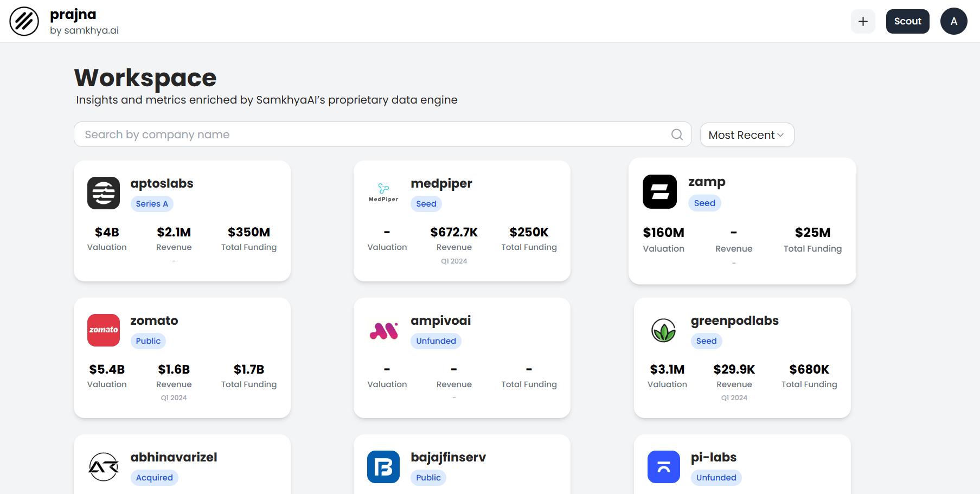
Task: Expand the Most Recent sort dropdown
Action: point(746,135)
